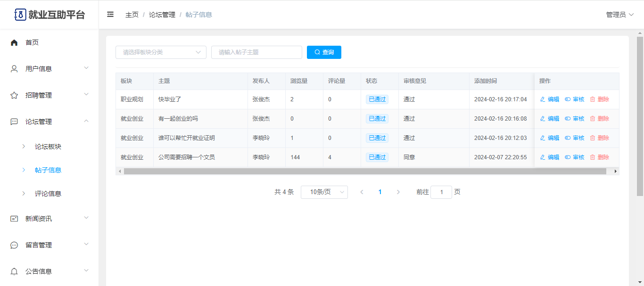This screenshot has width=644, height=286.
Task: Open the 请选择板块分类 dropdown
Action: point(161,52)
